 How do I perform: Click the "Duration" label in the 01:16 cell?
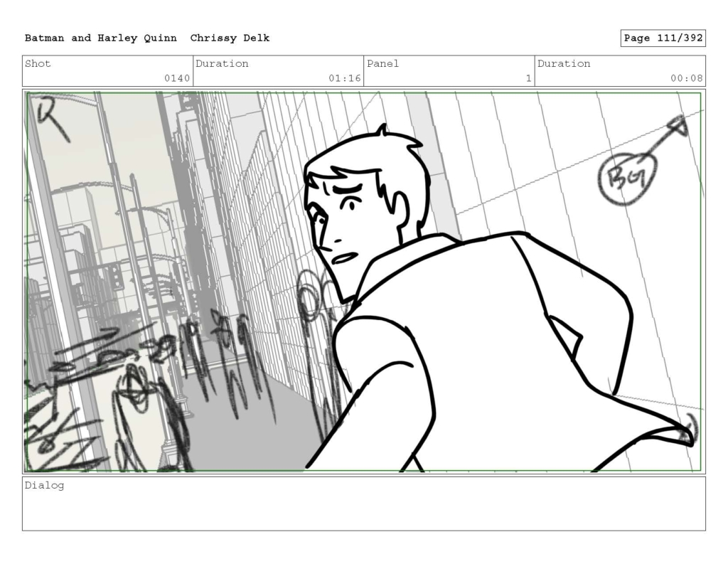(222, 63)
